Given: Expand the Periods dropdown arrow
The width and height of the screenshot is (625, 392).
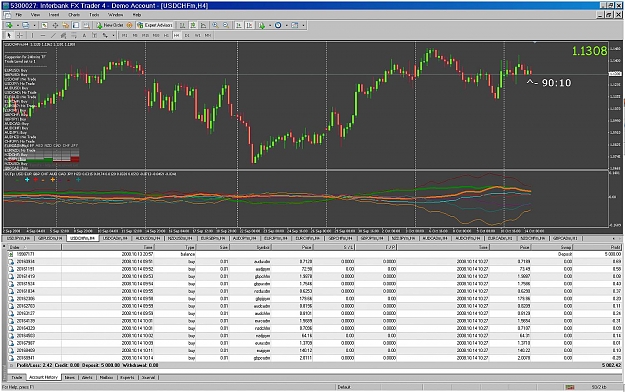Looking at the screenshot, I should click(x=286, y=25).
